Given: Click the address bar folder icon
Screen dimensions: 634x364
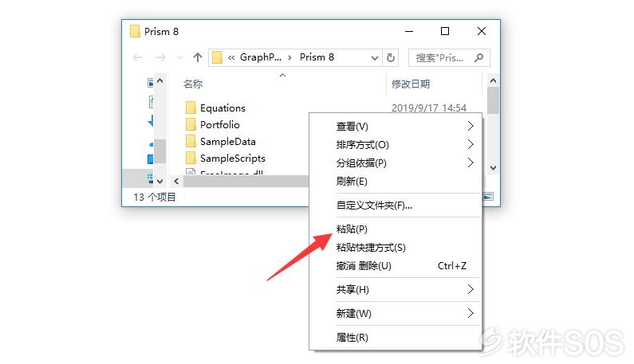Looking at the screenshot, I should click(217, 57).
